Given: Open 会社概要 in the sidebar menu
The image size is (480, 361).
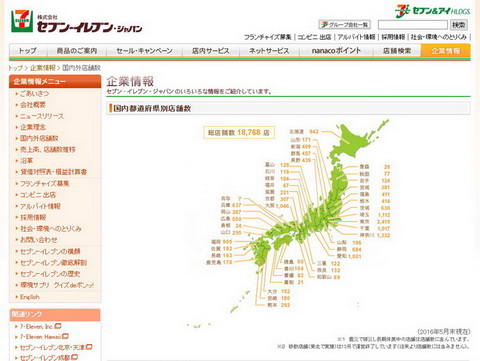Looking at the screenshot, I should pos(33,105).
